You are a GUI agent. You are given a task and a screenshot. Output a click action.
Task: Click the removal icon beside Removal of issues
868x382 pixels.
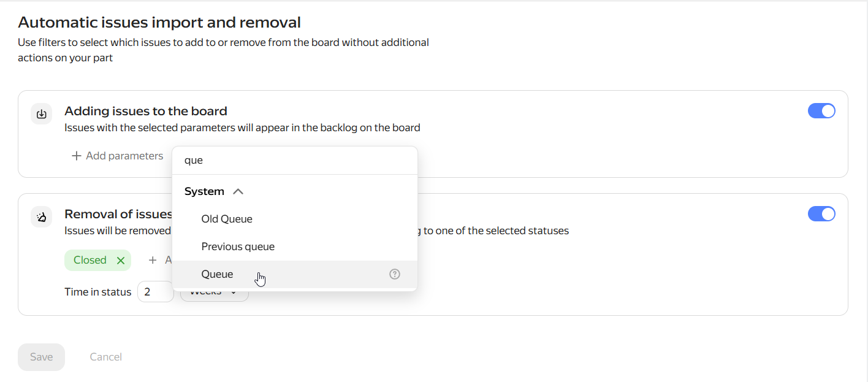click(x=42, y=217)
